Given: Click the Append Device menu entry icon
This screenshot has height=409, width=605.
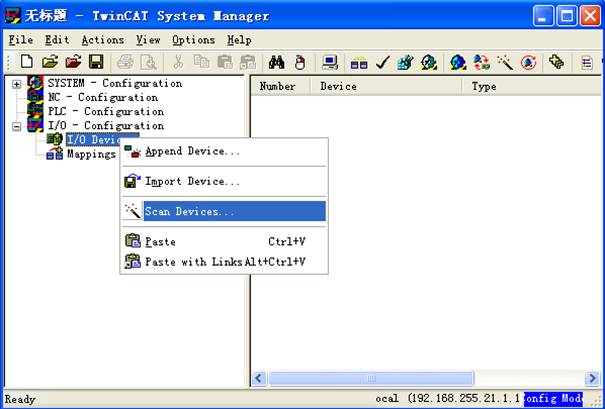Looking at the screenshot, I should click(x=132, y=152).
